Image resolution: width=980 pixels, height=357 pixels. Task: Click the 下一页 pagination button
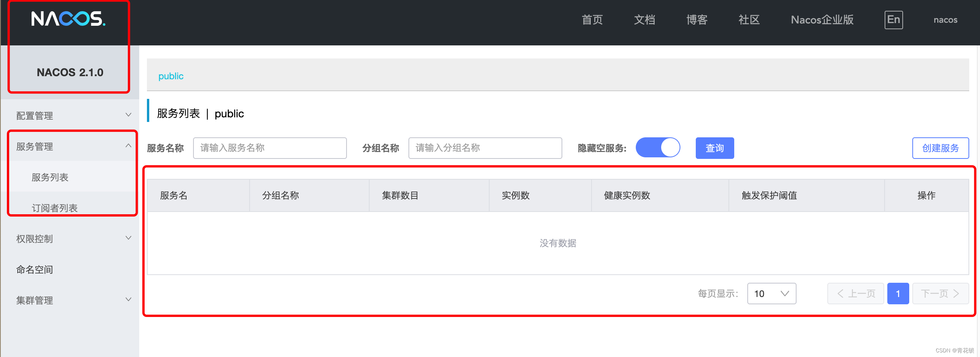[940, 294]
